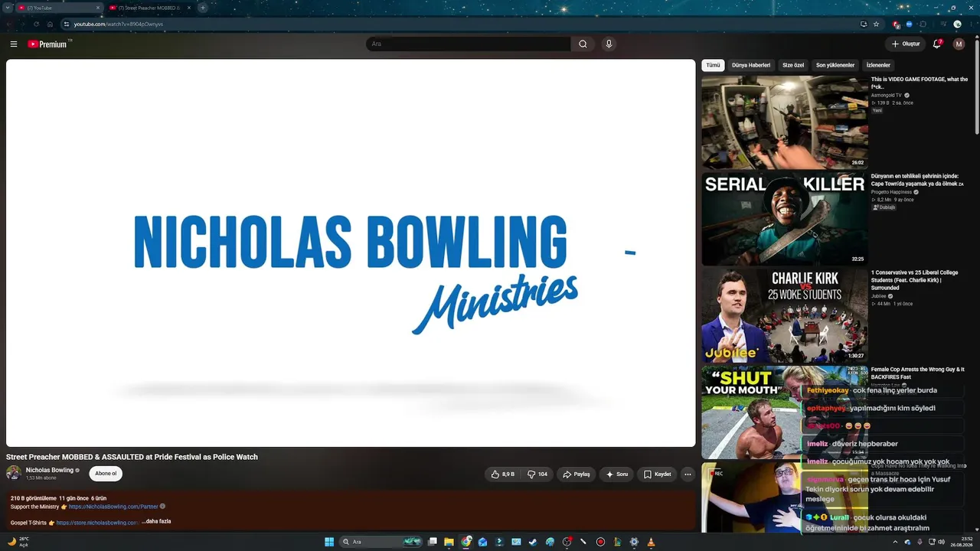Open NicholasBowling.com/Partner link
The height and width of the screenshot is (551, 980).
coord(113,507)
